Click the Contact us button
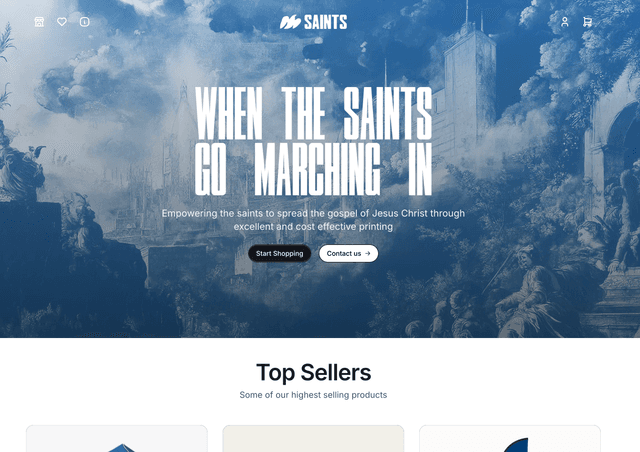 click(x=349, y=254)
